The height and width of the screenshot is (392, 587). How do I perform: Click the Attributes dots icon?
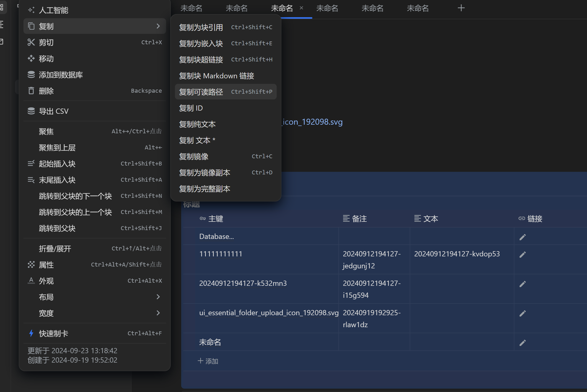tap(31, 265)
